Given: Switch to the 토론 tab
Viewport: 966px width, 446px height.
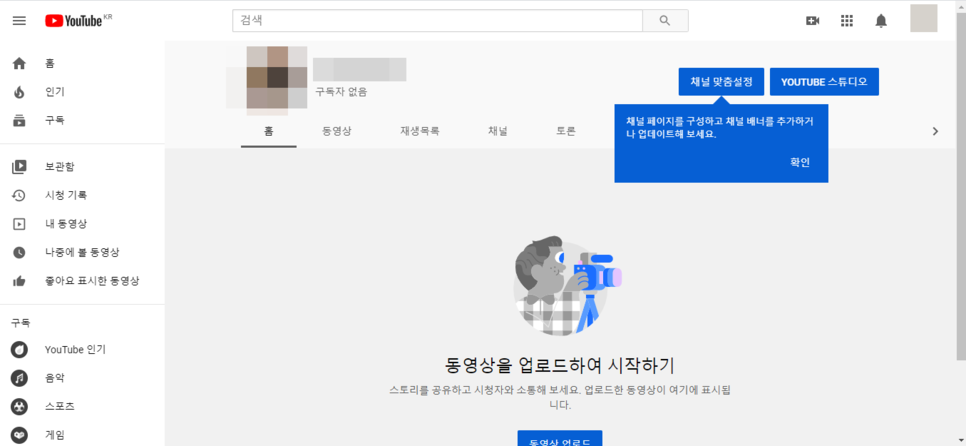Looking at the screenshot, I should [x=566, y=131].
